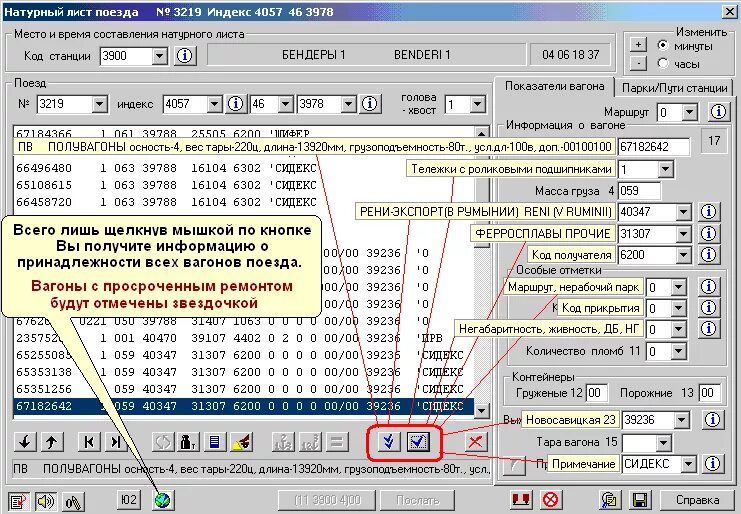
Task: Click the (11 3900 4)00 button
Action: click(x=327, y=500)
